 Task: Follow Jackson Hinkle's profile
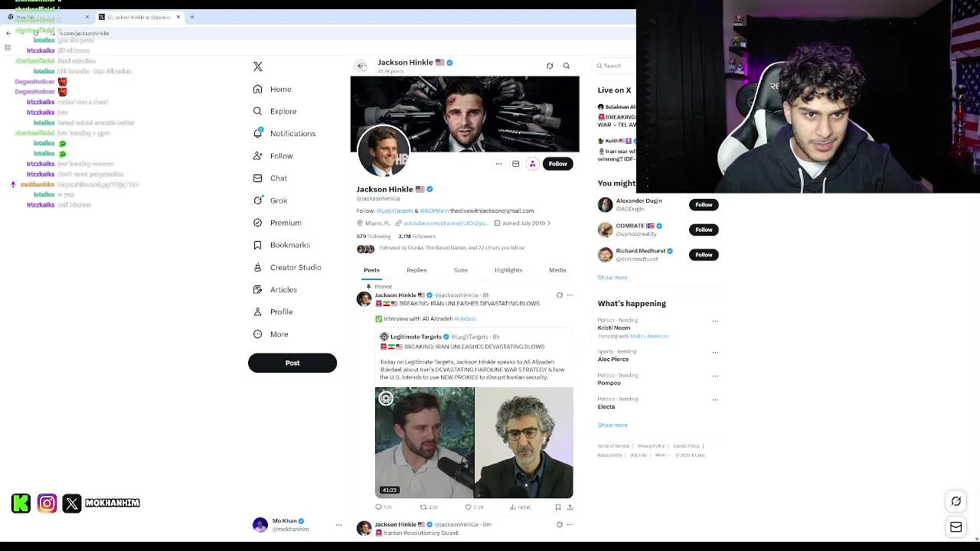(x=557, y=164)
